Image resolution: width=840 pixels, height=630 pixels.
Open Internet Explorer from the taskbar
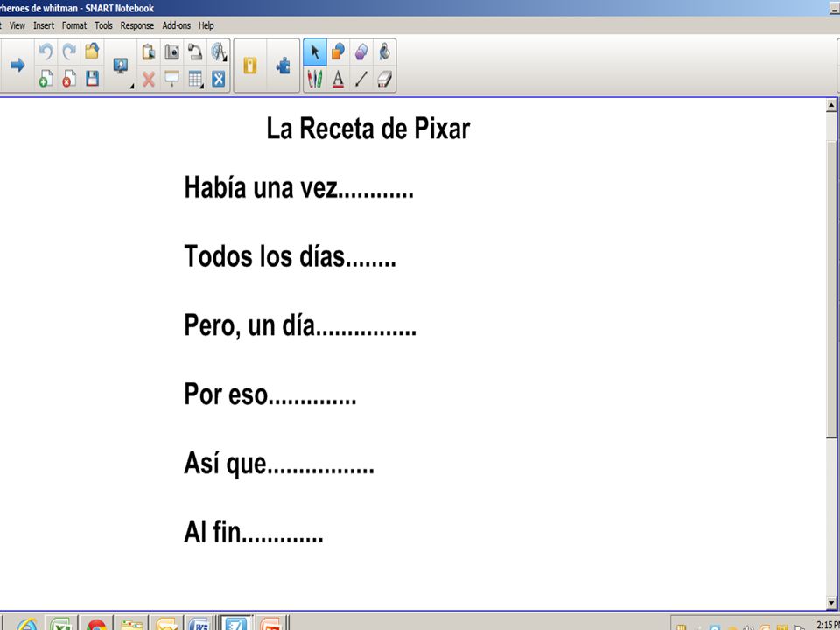[27, 624]
